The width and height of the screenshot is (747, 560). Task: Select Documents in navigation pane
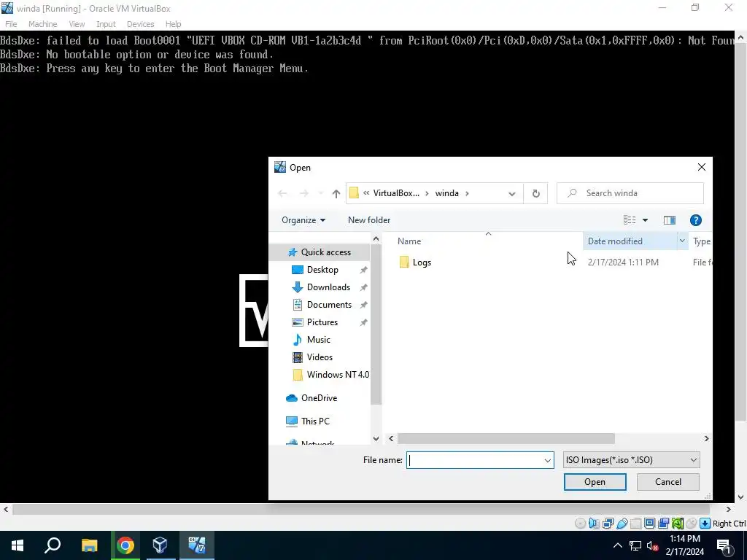(329, 305)
